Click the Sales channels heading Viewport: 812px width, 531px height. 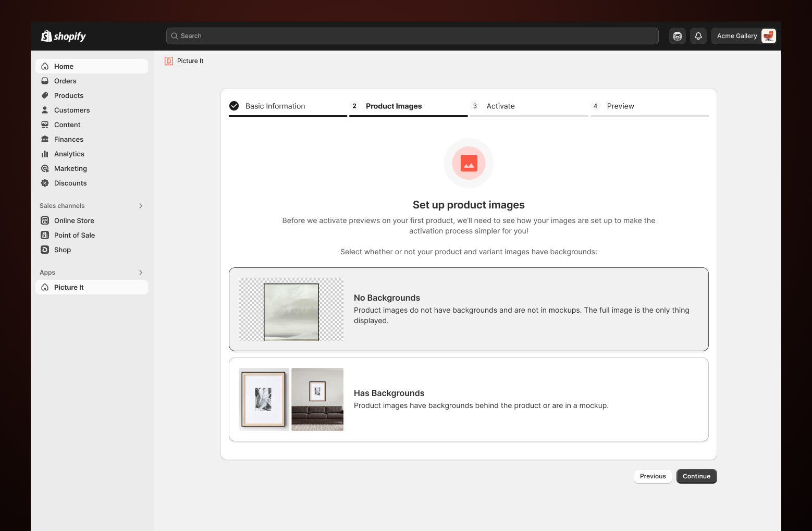pyautogui.click(x=62, y=206)
